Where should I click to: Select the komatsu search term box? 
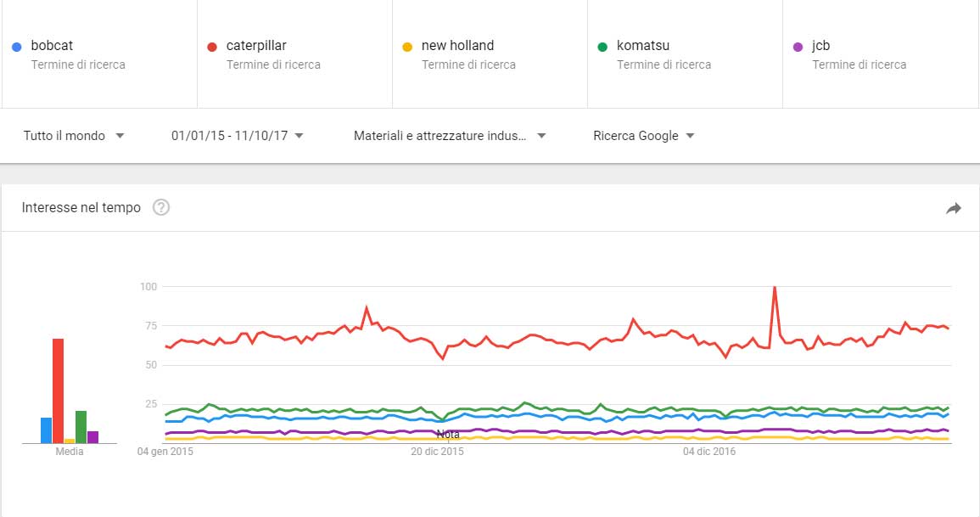click(685, 54)
